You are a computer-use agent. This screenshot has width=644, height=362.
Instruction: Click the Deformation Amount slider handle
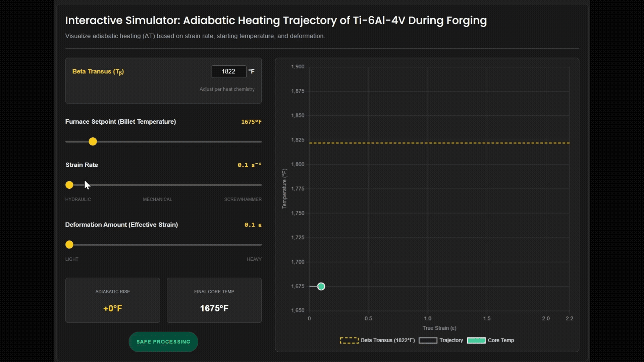point(69,245)
